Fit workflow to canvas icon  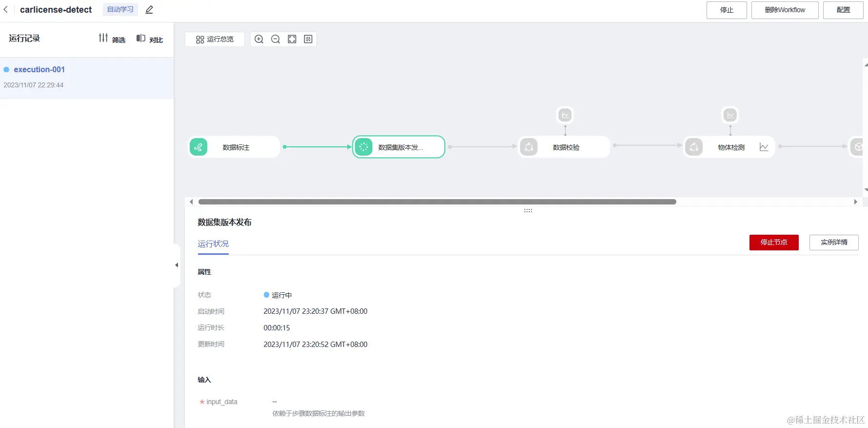click(308, 39)
